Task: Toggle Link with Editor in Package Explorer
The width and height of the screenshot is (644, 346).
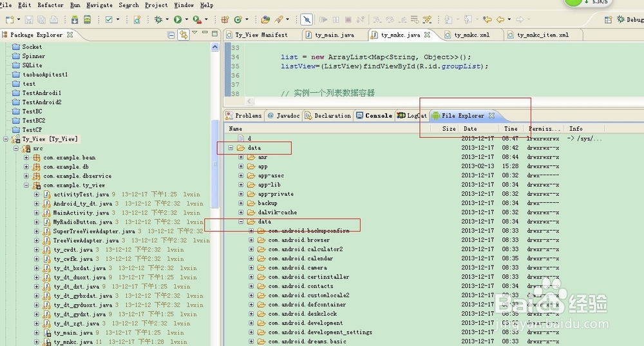Action: pos(184,35)
